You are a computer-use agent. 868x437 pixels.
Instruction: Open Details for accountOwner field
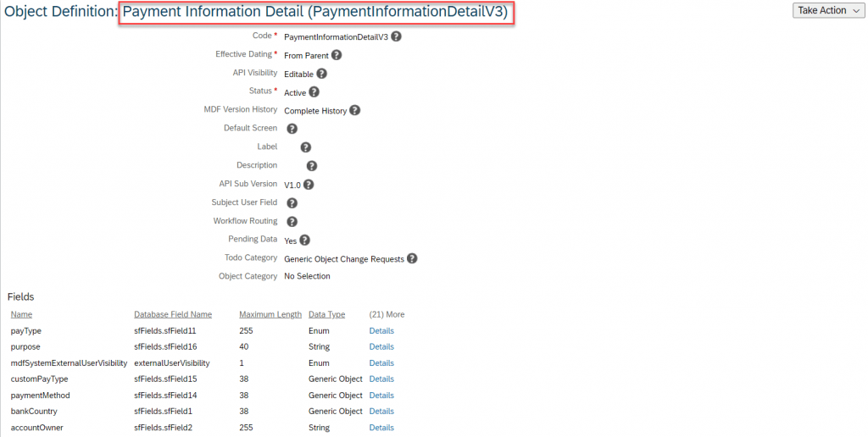[x=381, y=428]
